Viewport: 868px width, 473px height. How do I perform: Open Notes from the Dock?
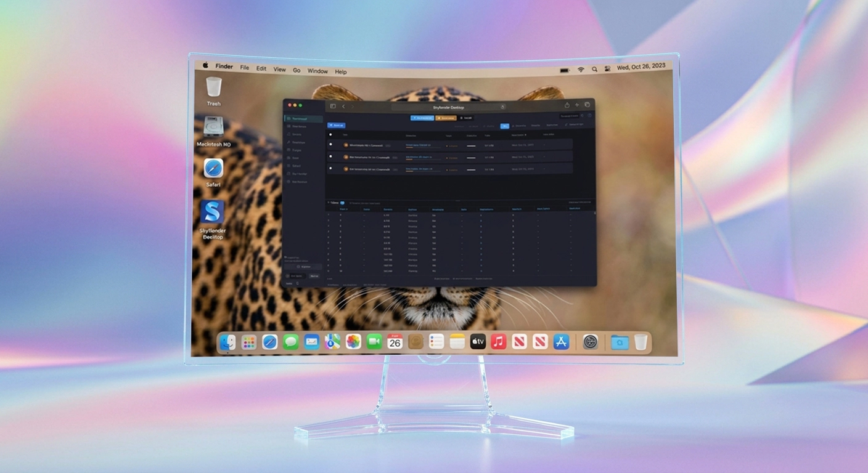click(x=457, y=342)
